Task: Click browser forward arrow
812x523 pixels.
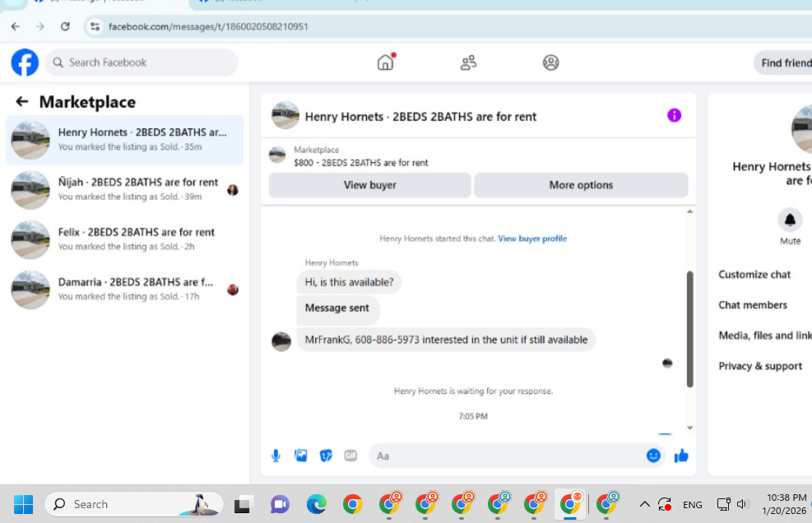Action: [x=39, y=26]
